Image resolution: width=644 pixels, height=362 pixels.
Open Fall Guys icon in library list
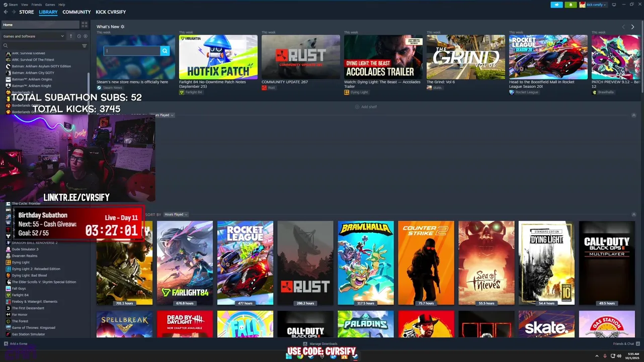tap(8, 289)
